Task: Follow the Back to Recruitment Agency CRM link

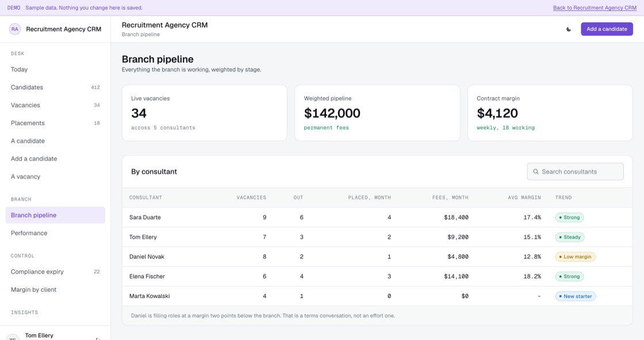Action: 595,8
